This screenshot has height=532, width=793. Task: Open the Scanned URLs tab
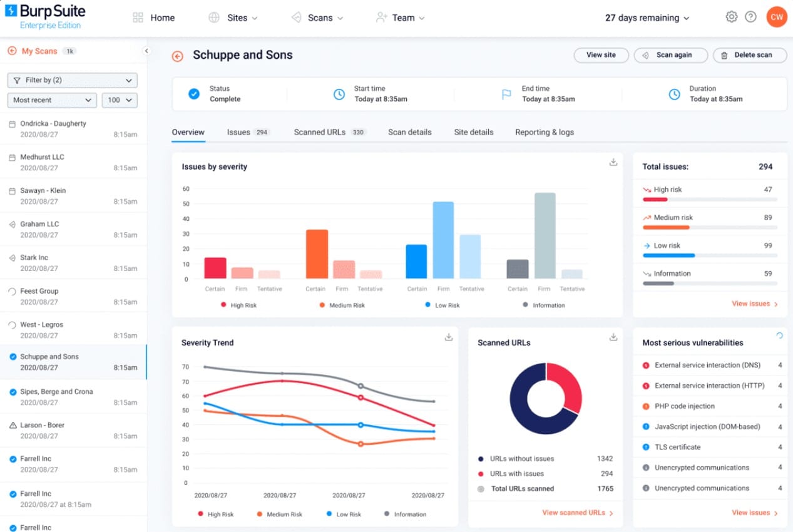[320, 132]
